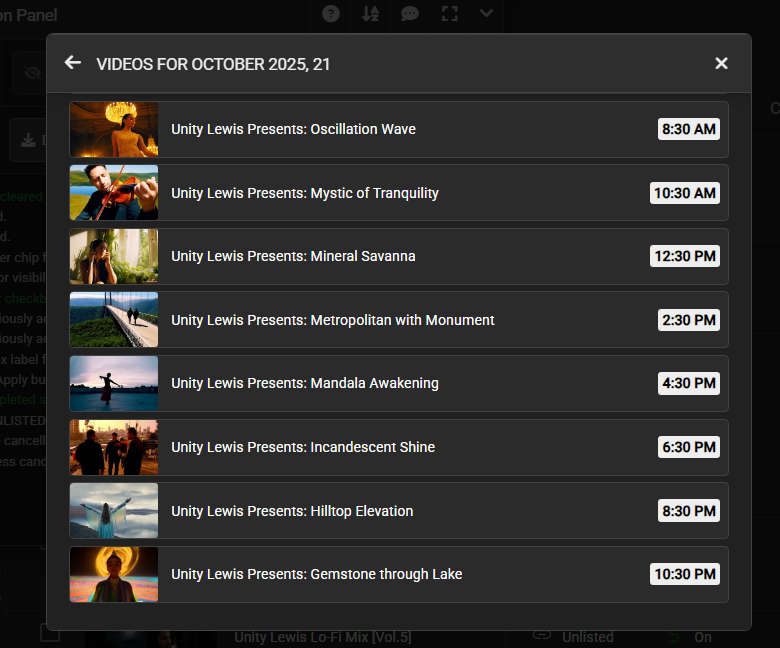Viewport: 780px width, 648px height.
Task: Open the Hilltop Elevation video row
Action: point(398,511)
